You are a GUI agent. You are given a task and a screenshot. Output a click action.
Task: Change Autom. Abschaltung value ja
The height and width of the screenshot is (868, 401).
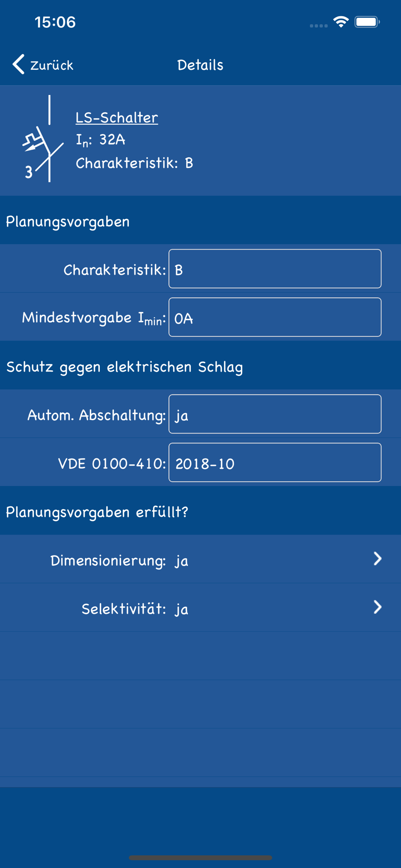[x=275, y=414]
